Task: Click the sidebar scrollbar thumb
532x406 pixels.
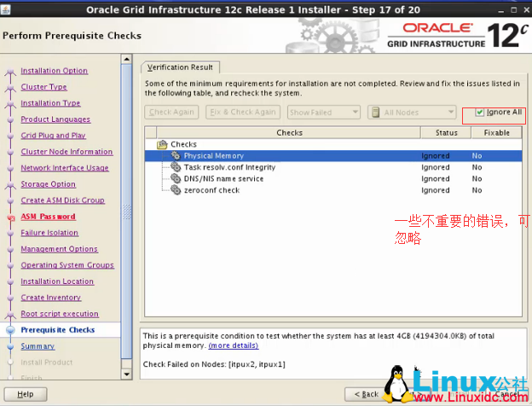Action: (126, 212)
